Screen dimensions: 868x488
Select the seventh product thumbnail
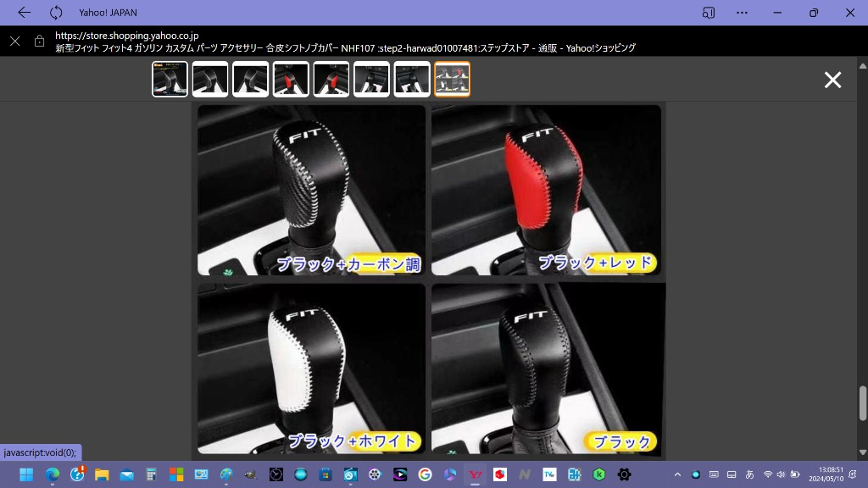pos(412,79)
